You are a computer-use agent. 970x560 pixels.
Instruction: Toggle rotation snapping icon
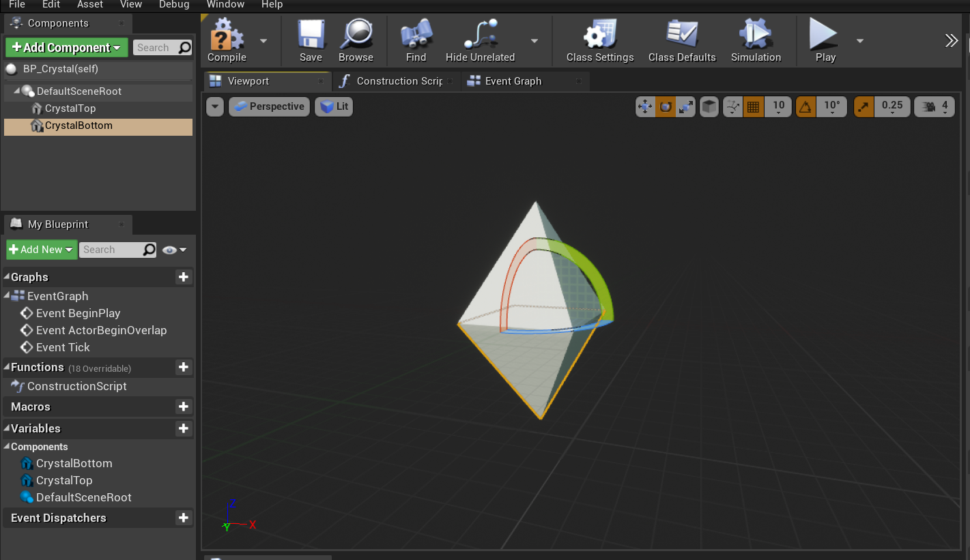tap(806, 106)
